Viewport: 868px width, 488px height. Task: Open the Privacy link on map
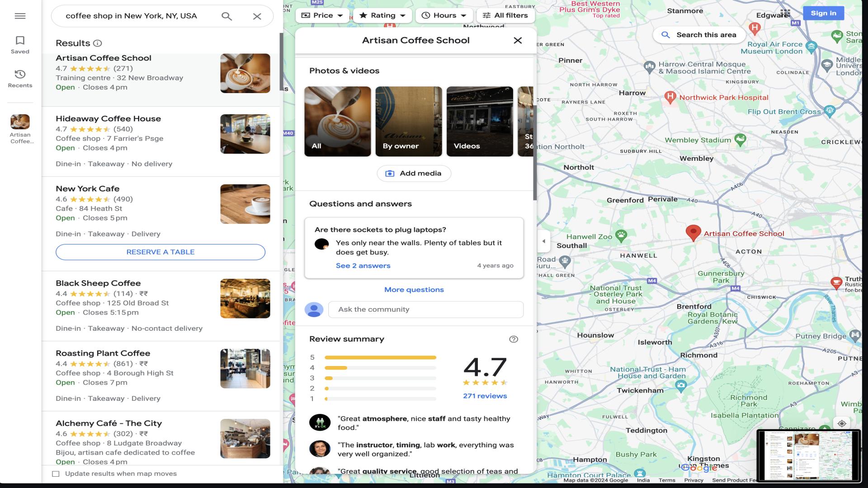693,480
